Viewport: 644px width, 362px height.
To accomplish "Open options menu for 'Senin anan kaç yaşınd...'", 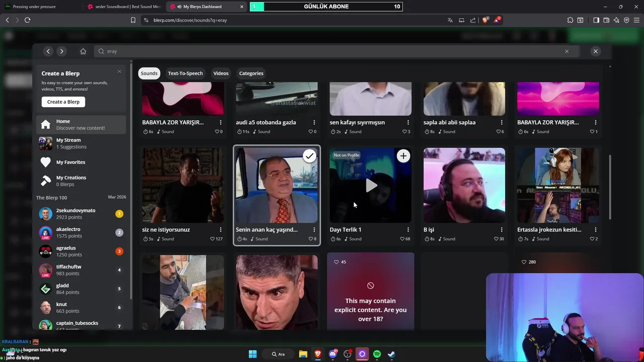I will click(314, 230).
